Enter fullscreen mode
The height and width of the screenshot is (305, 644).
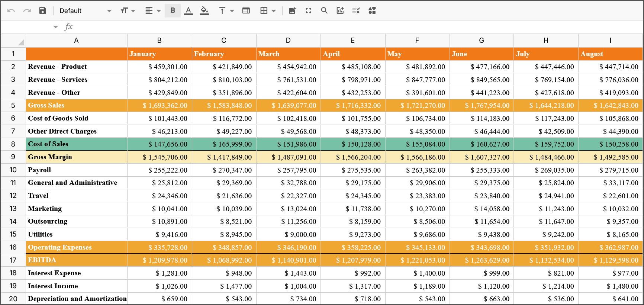(309, 11)
